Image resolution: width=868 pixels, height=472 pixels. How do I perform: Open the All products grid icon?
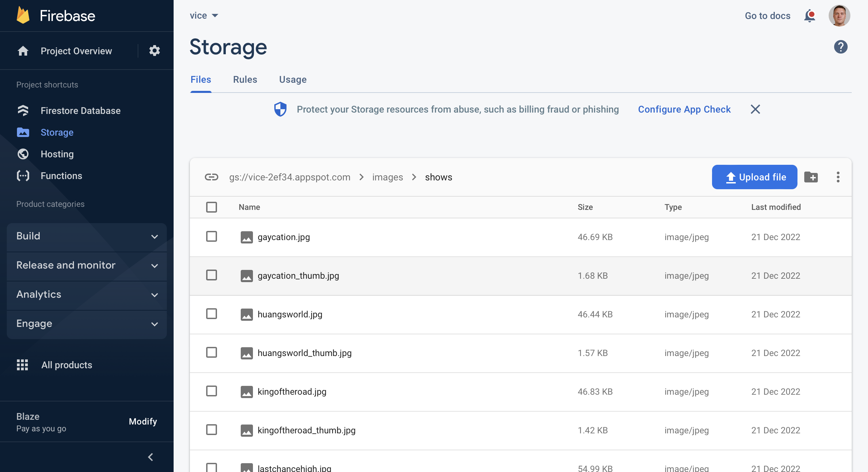coord(22,365)
